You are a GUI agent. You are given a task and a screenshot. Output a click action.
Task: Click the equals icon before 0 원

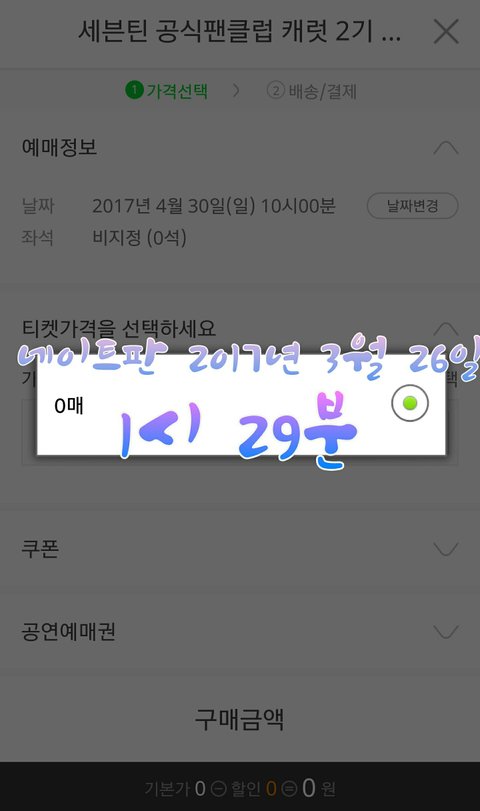(x=290, y=789)
